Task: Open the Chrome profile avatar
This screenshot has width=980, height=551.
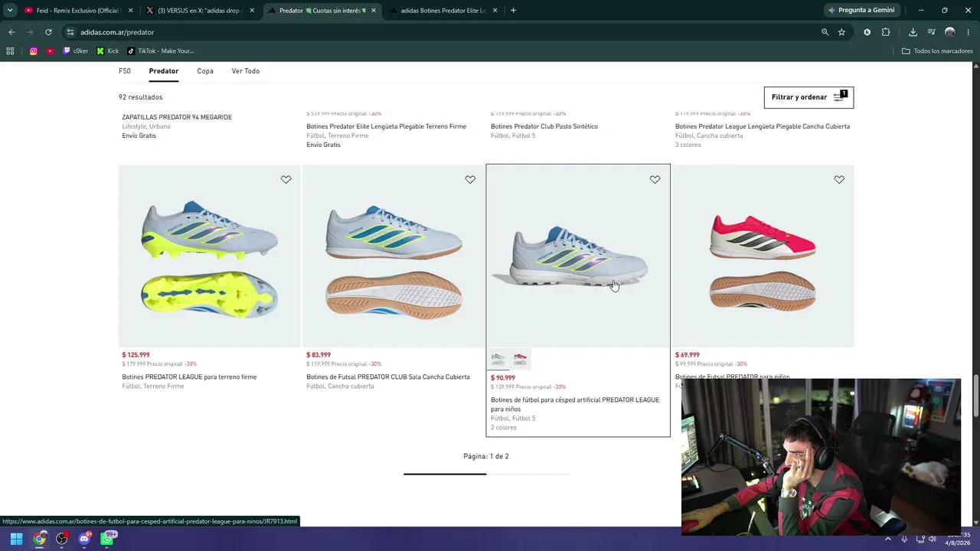Action: 950,32
